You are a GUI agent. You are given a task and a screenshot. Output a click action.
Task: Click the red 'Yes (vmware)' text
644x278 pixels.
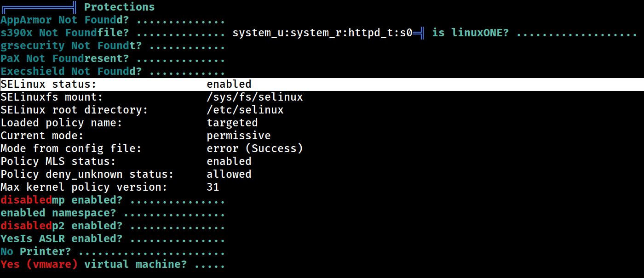[x=39, y=264]
